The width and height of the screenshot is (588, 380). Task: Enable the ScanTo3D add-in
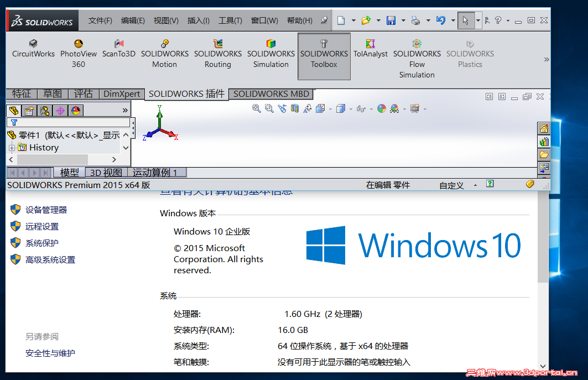pos(119,49)
